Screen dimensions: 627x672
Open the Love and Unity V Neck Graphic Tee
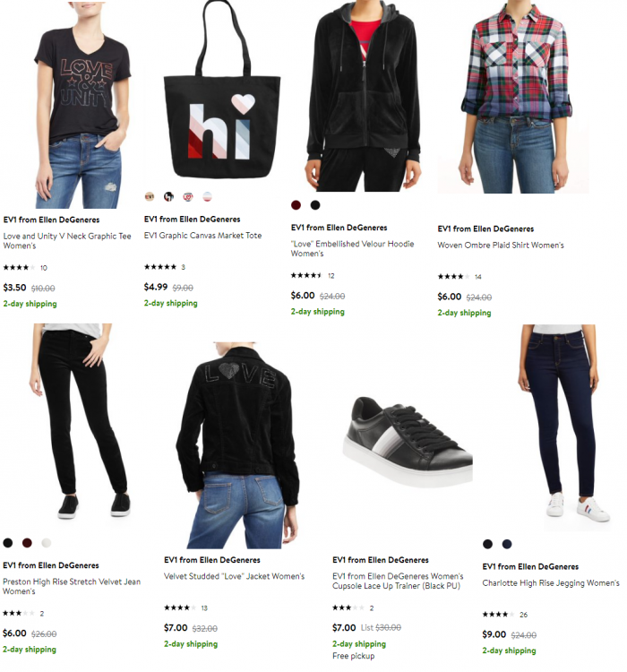tap(67, 241)
